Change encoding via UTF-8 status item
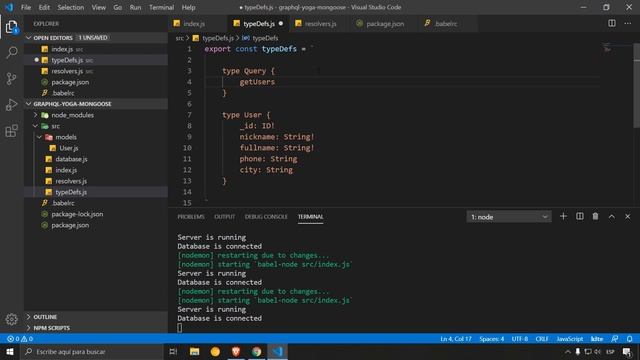The width and height of the screenshot is (640, 360). tap(520, 339)
